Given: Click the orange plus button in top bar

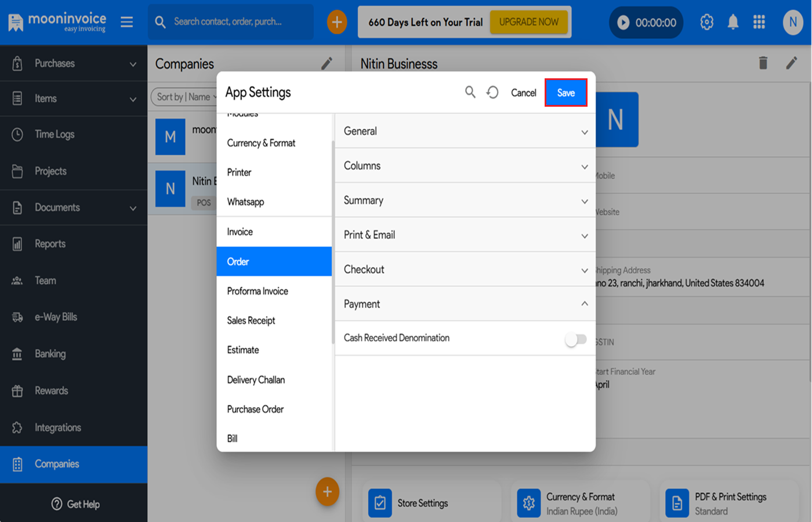Looking at the screenshot, I should click(337, 22).
